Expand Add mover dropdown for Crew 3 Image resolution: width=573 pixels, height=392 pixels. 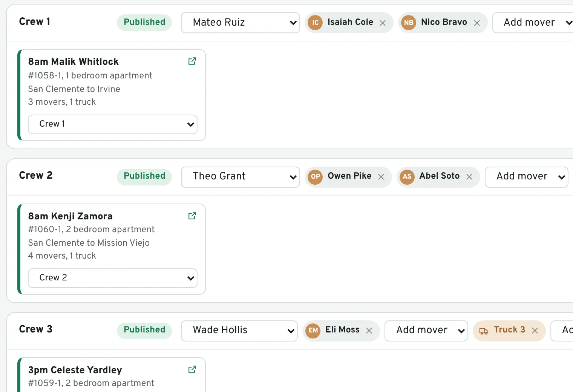click(426, 331)
